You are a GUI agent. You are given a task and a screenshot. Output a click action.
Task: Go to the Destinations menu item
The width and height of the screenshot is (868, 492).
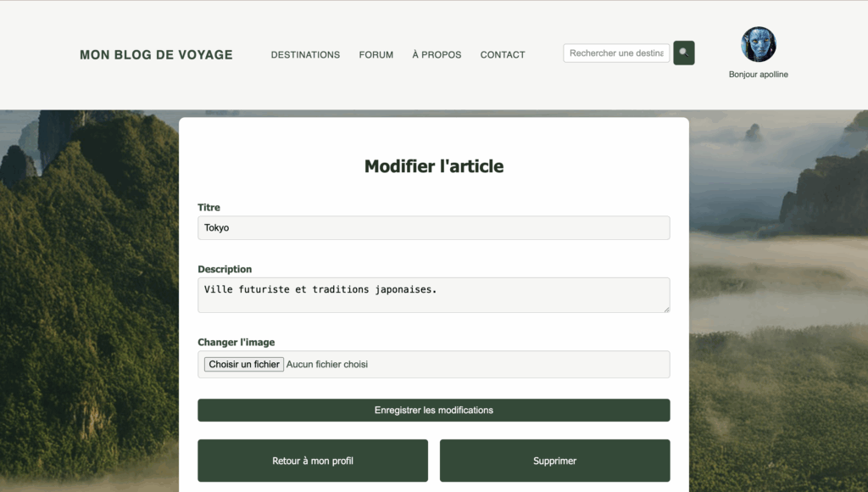(305, 55)
